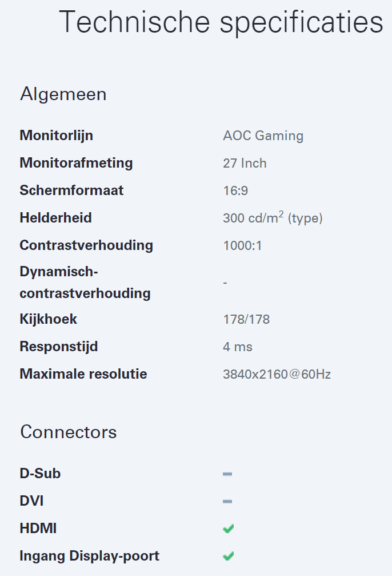Click the Schermformaat label
The height and width of the screenshot is (576, 392).
coord(71,190)
